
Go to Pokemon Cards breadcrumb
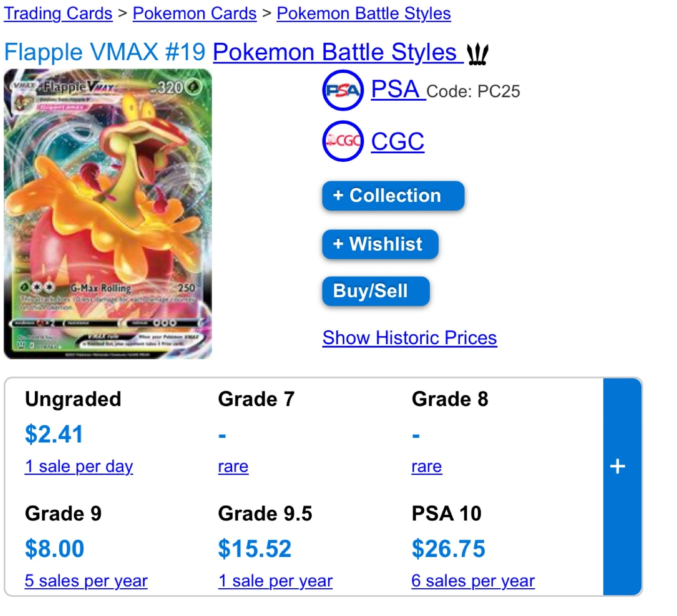click(195, 13)
